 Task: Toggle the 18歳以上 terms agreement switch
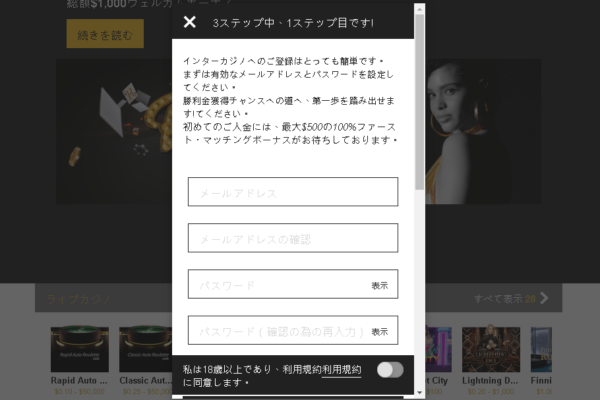(x=390, y=370)
